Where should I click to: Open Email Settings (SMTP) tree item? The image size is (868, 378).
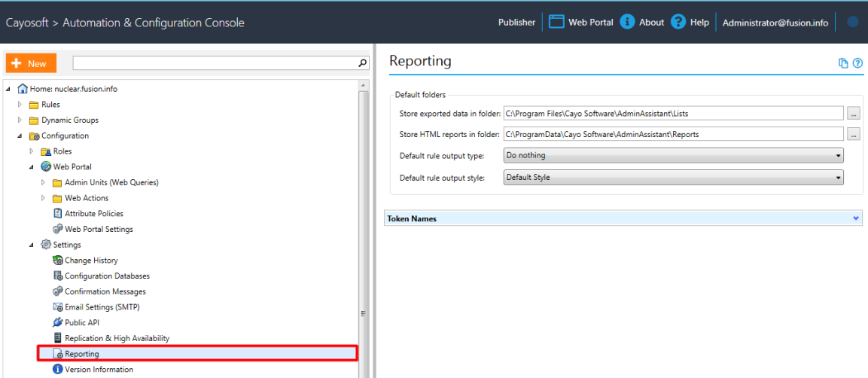pyautogui.click(x=101, y=306)
